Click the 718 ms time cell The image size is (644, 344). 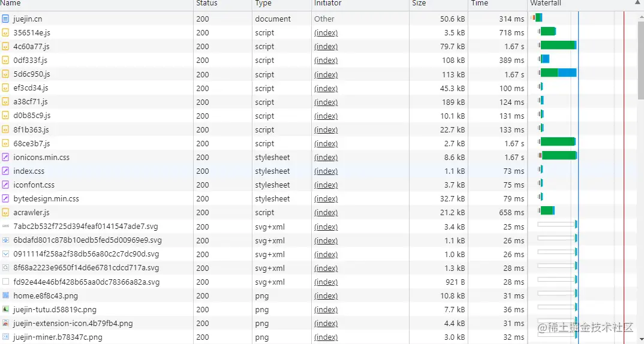point(498,33)
